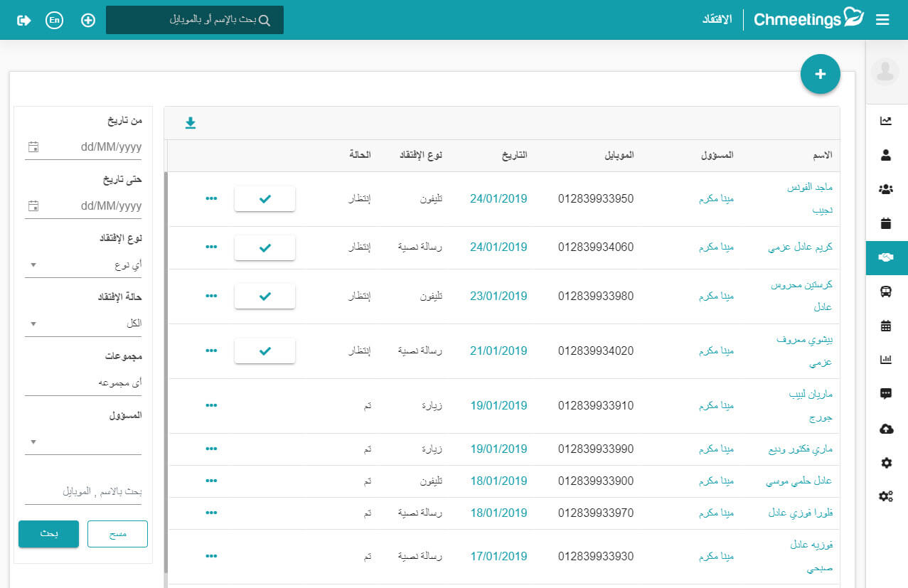This screenshot has height=588, width=908.
Task: Open the single person sidebar icon
Action: 886,154
